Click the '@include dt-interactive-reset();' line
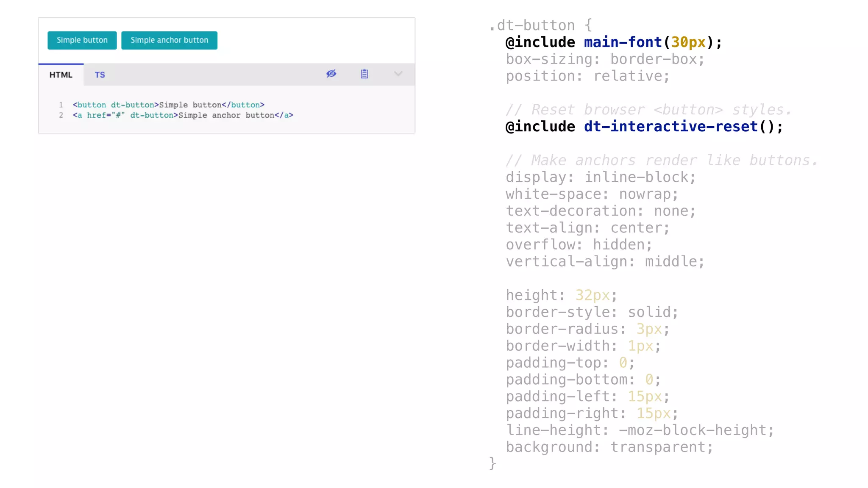Viewport: 868px width, 488px height. point(644,127)
